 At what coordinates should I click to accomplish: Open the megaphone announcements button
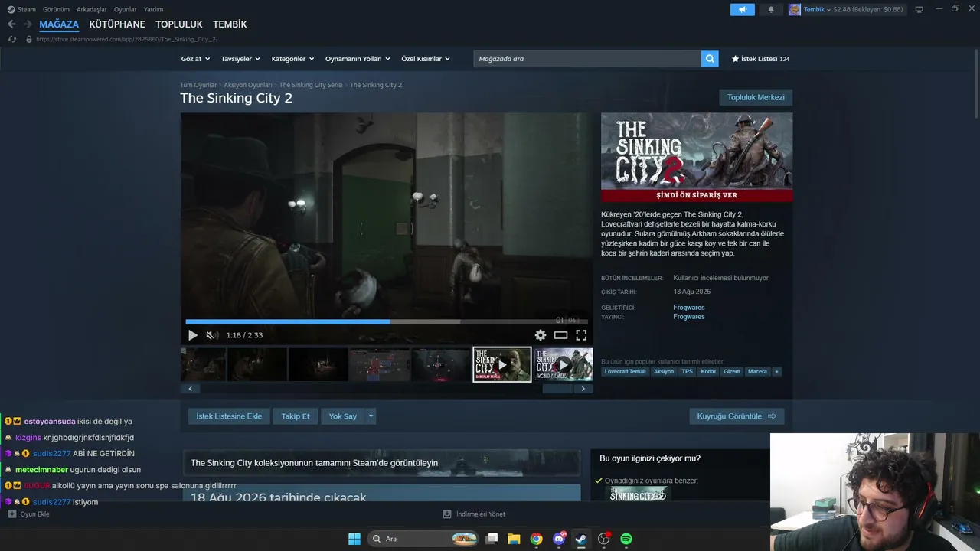click(742, 10)
